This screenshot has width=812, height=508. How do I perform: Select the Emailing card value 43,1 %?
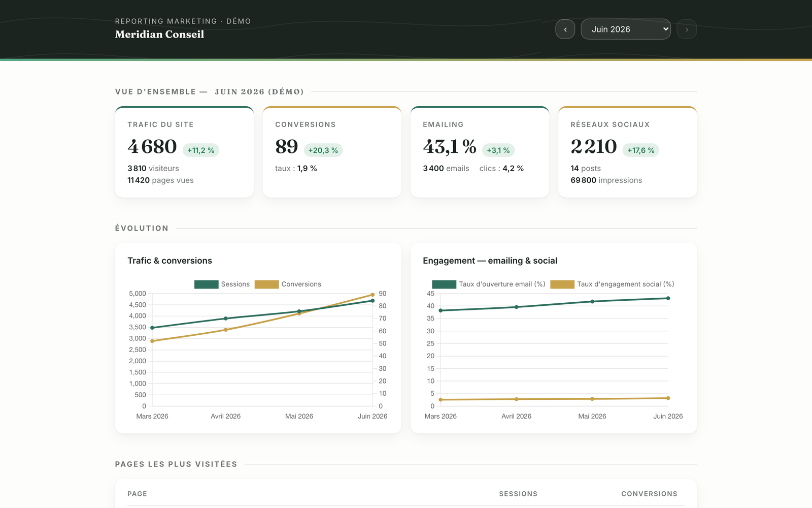click(x=450, y=147)
